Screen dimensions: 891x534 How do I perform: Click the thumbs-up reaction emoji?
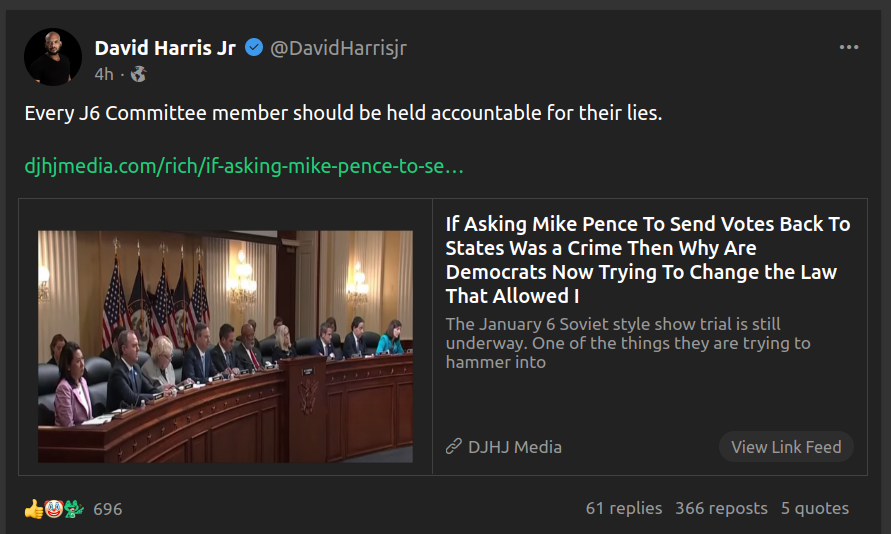[x=34, y=509]
